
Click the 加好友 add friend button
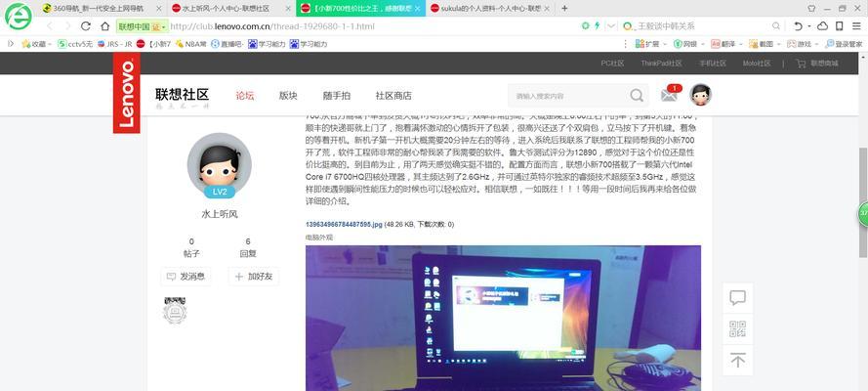[254, 277]
